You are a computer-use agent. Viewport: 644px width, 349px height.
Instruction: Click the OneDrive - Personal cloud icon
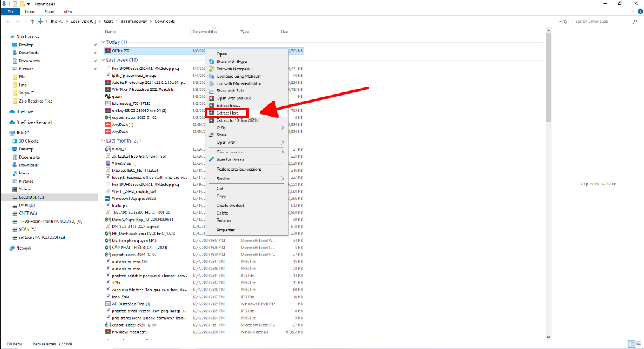point(12,122)
